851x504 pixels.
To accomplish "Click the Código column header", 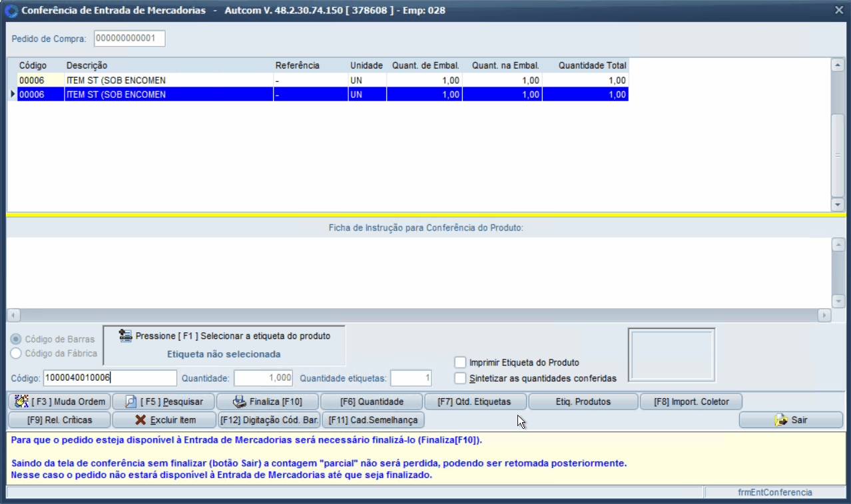I will pos(40,65).
